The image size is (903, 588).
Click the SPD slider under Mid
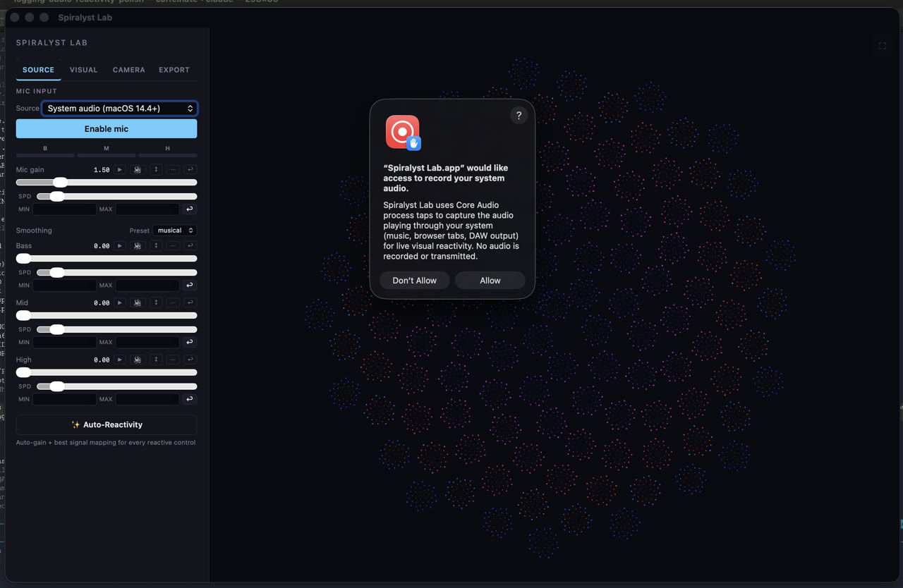pos(116,329)
